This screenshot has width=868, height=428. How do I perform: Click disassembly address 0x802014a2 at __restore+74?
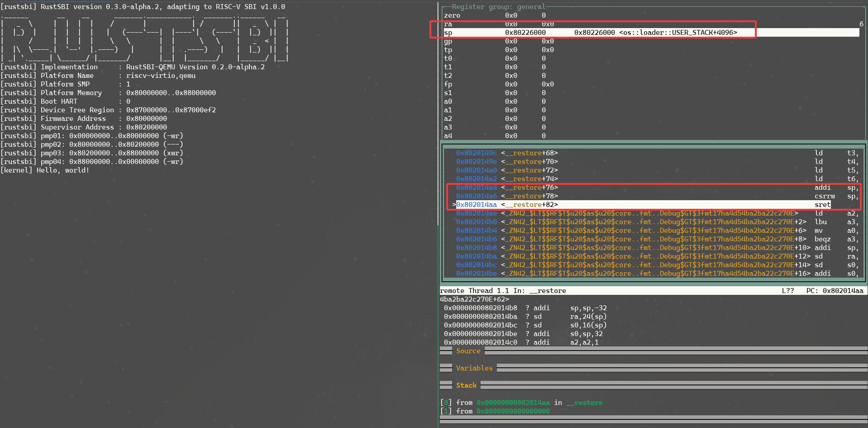pos(476,179)
